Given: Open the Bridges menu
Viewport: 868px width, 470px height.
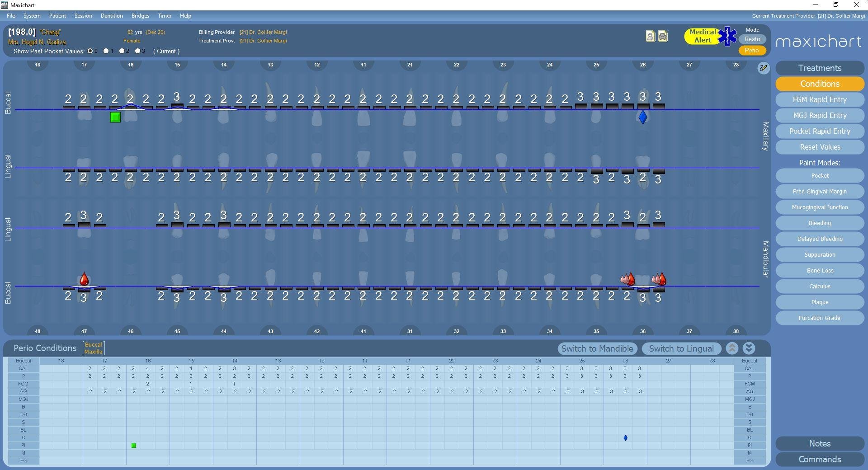Looking at the screenshot, I should (x=140, y=16).
